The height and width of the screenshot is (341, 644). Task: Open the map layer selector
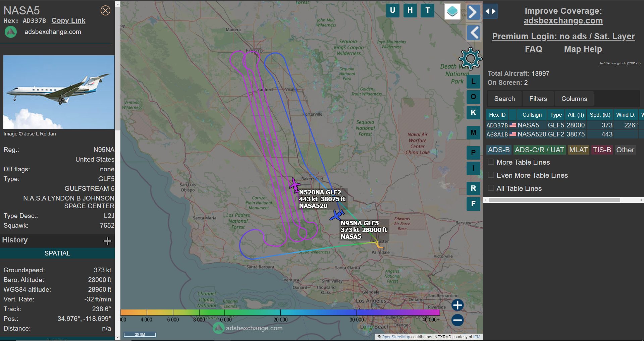click(452, 11)
